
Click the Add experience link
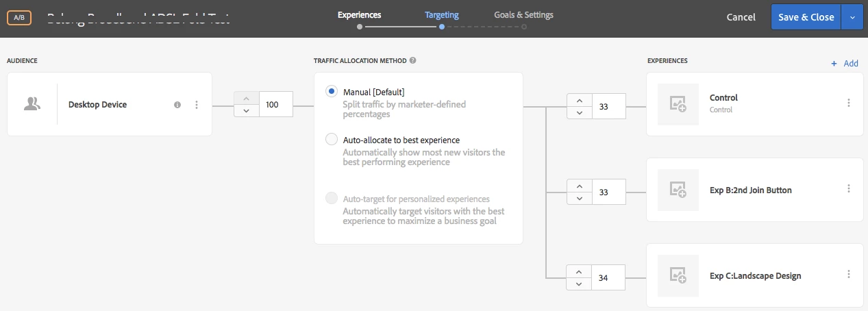click(845, 63)
